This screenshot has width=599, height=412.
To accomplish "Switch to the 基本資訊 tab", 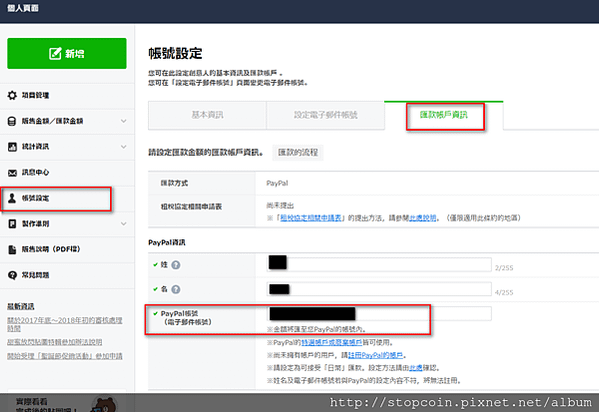I will pyautogui.click(x=207, y=115).
